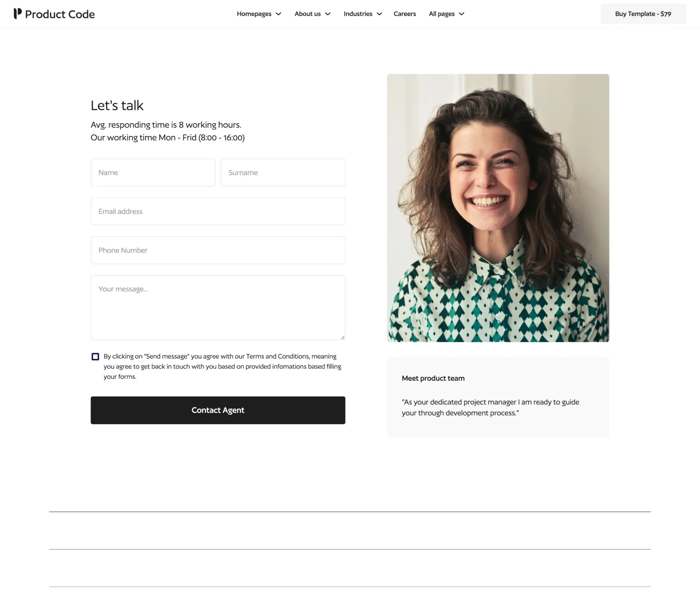The width and height of the screenshot is (700, 612).
Task: Click into the Email address field
Action: click(218, 212)
